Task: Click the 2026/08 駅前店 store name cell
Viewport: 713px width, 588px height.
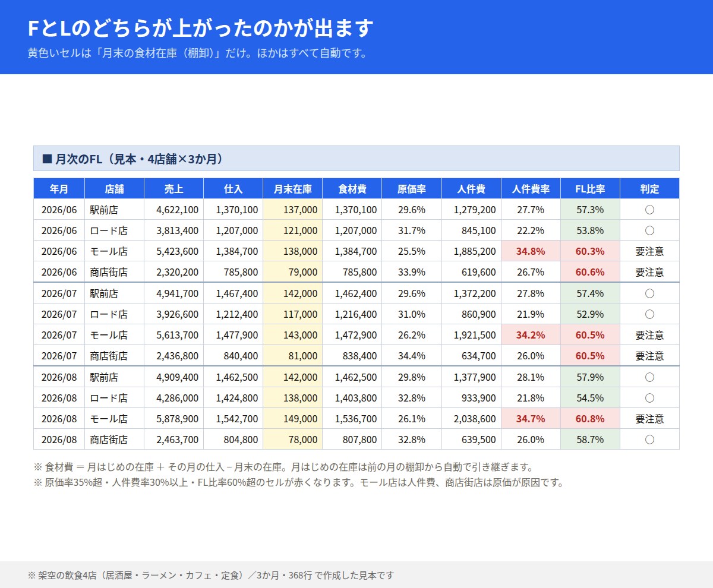Action: click(114, 377)
